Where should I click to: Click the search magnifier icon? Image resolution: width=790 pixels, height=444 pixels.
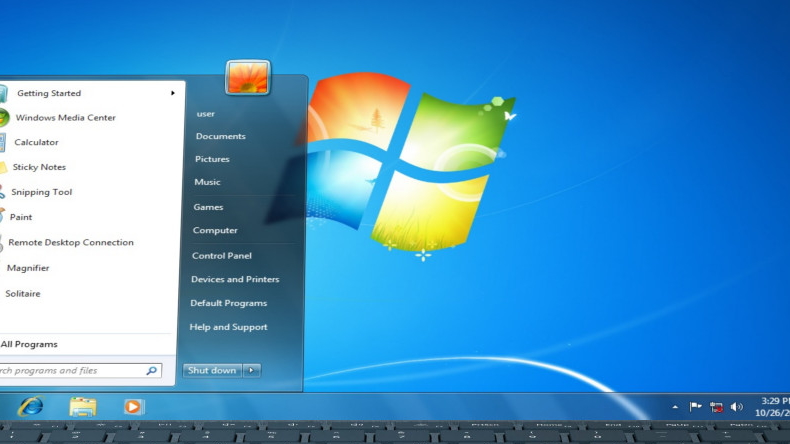pos(152,370)
